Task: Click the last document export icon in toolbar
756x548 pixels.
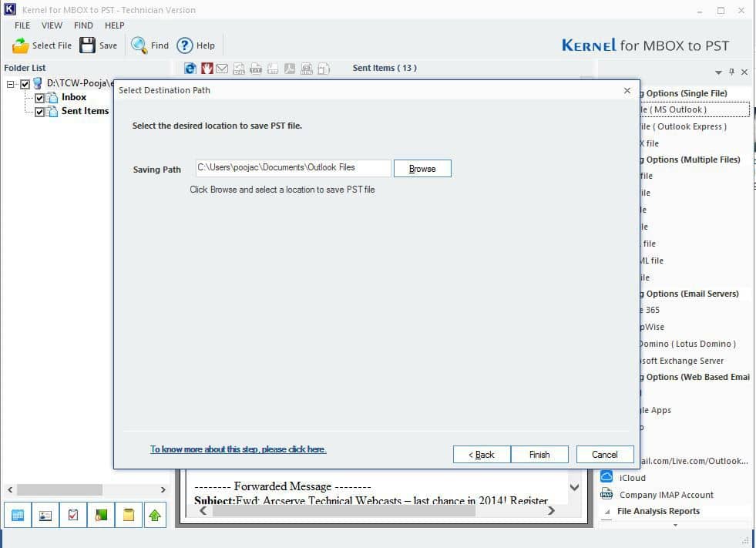Action: [x=324, y=69]
